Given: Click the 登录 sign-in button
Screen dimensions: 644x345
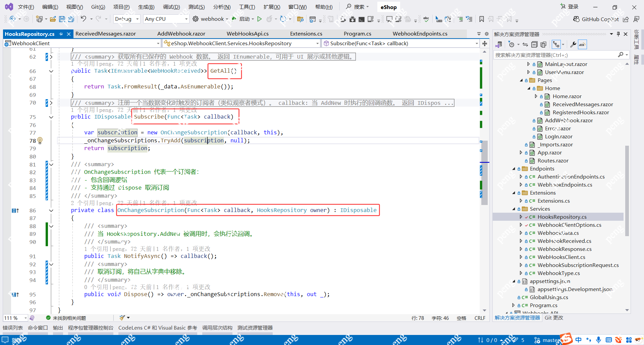Looking at the screenshot, I should [569, 7].
